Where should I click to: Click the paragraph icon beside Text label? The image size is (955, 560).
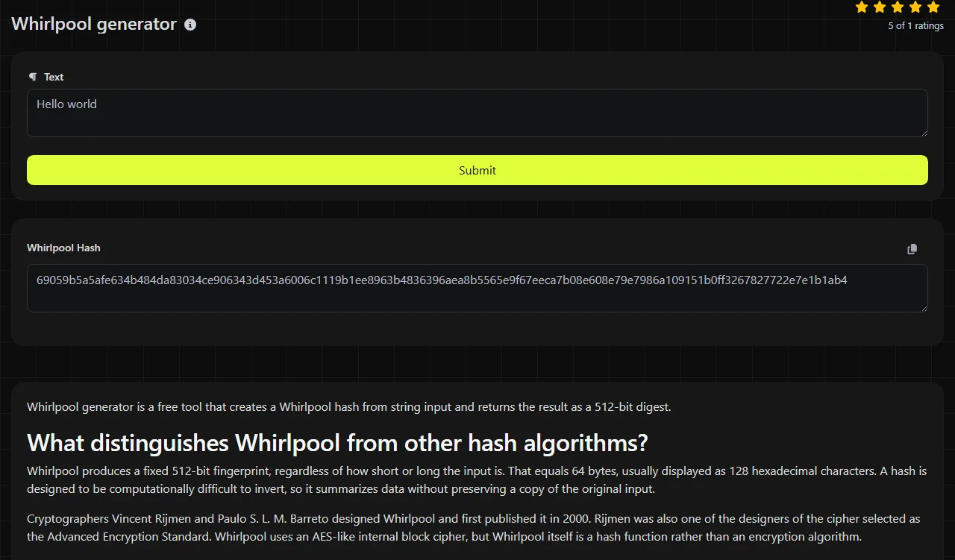click(x=32, y=77)
